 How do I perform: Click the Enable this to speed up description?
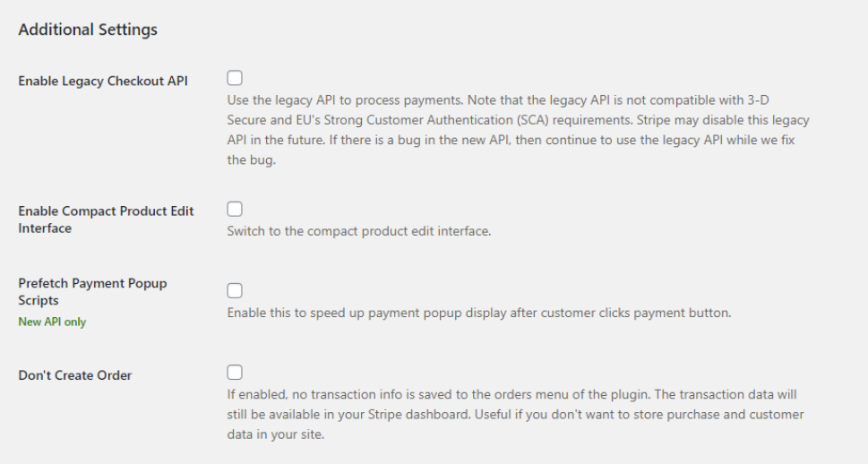click(479, 313)
